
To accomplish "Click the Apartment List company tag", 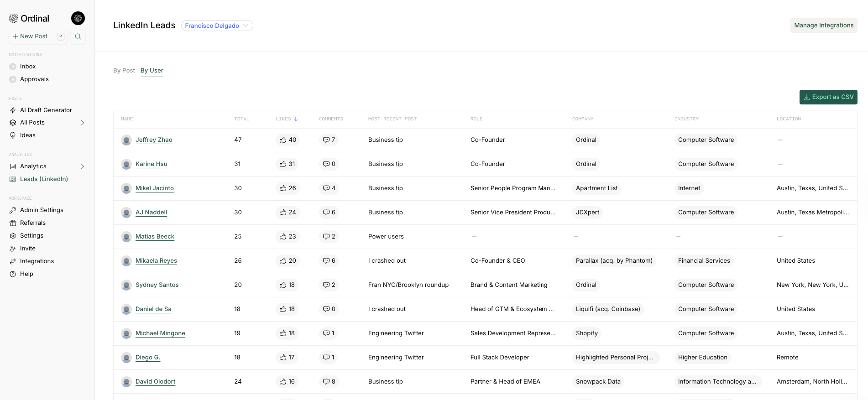I will click(x=596, y=188).
